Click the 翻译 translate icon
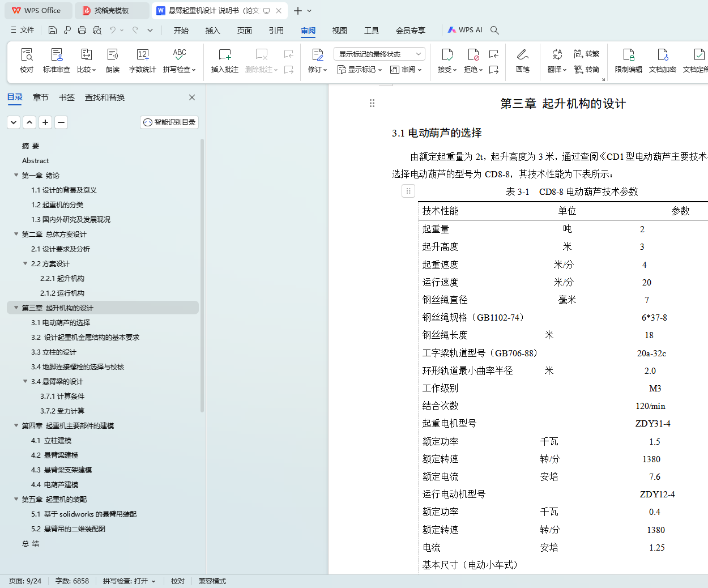The height and width of the screenshot is (588, 708). pyautogui.click(x=557, y=60)
